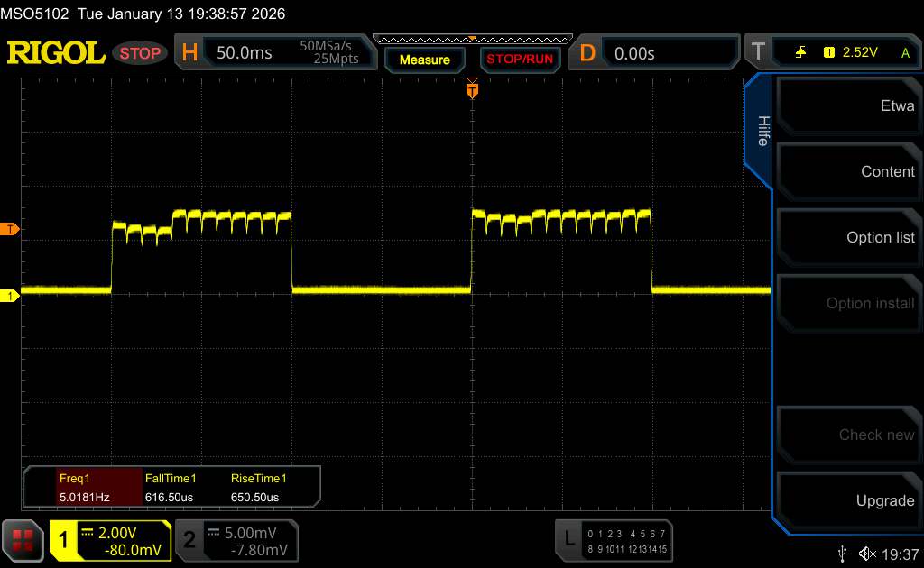The image size is (924, 568).
Task: Collapse the Hilfe side menu tab
Action: 762,131
